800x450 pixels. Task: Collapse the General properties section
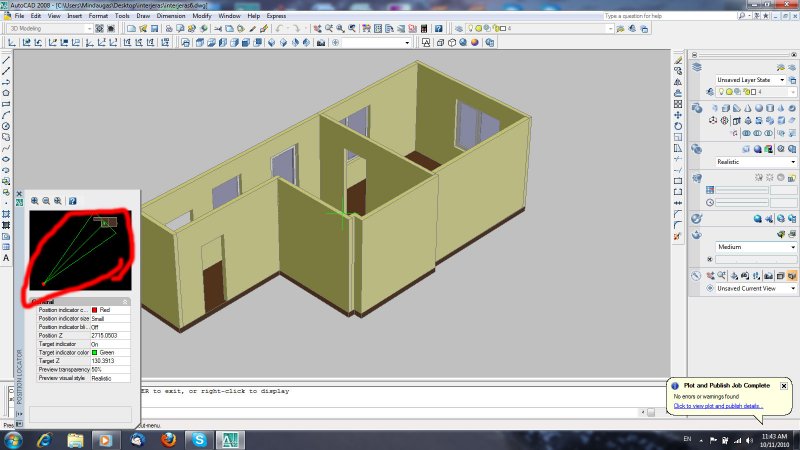125,301
